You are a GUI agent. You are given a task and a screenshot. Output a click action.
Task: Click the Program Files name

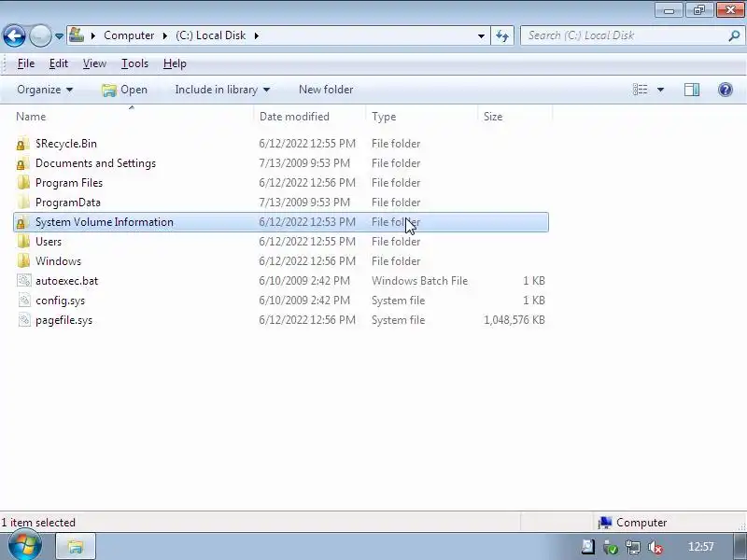69,183
